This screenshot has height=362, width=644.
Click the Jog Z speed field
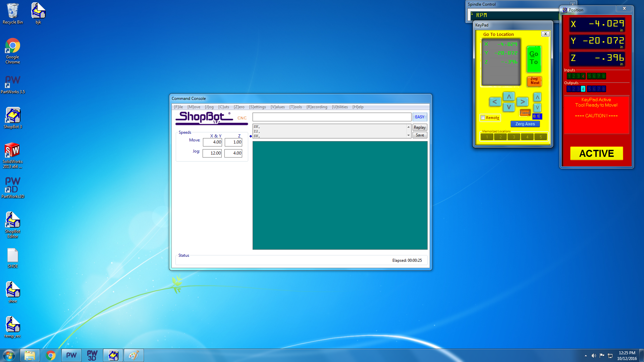[x=233, y=153]
